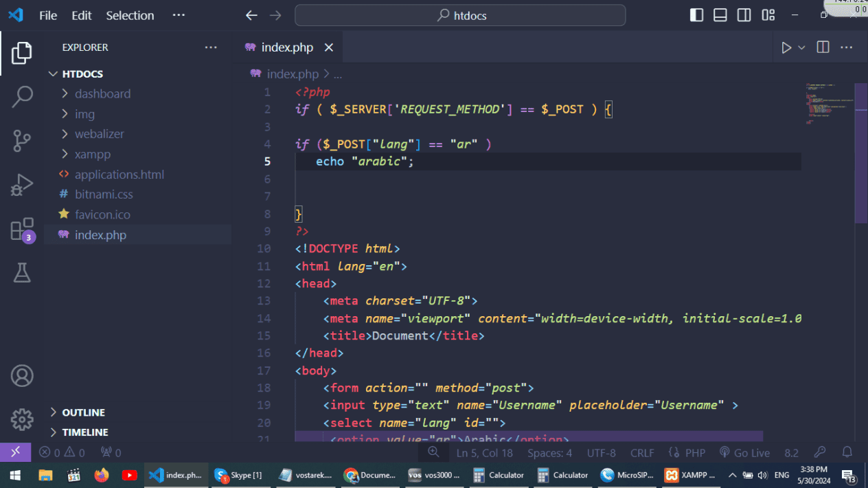Select the index.php editor tab
The height and width of the screenshot is (488, 868).
click(x=288, y=47)
